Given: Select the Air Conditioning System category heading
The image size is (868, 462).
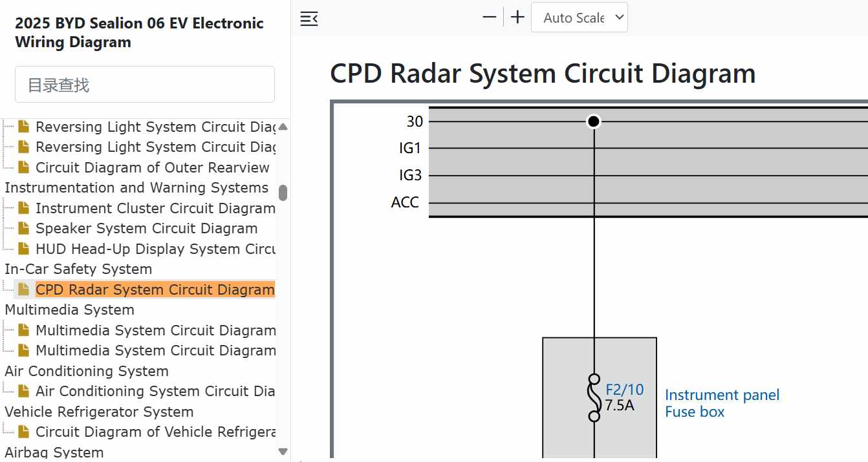Looking at the screenshot, I should coord(87,371).
